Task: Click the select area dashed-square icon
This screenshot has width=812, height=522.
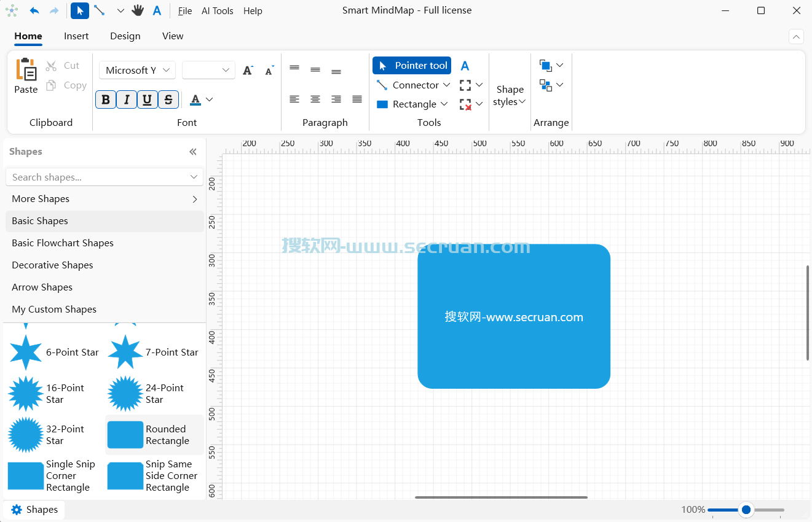Action: pos(465,85)
